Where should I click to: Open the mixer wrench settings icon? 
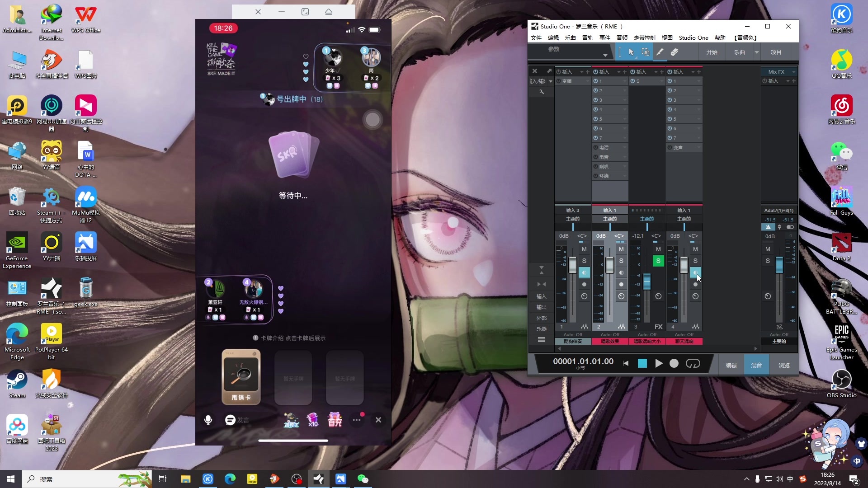pyautogui.click(x=542, y=92)
